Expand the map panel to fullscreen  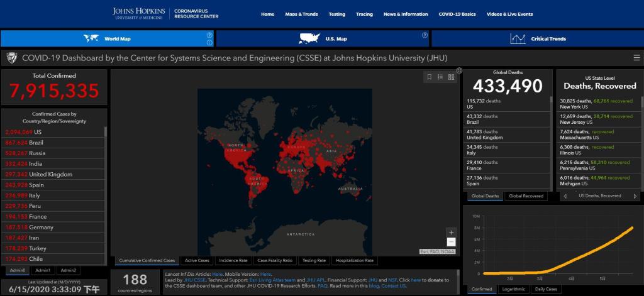pos(459,70)
